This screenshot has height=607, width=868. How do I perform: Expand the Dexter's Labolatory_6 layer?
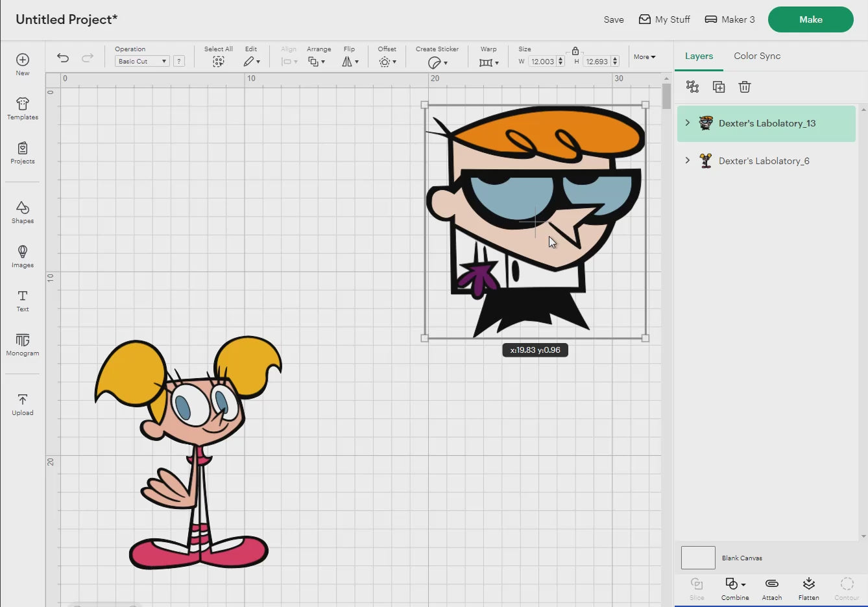688,160
